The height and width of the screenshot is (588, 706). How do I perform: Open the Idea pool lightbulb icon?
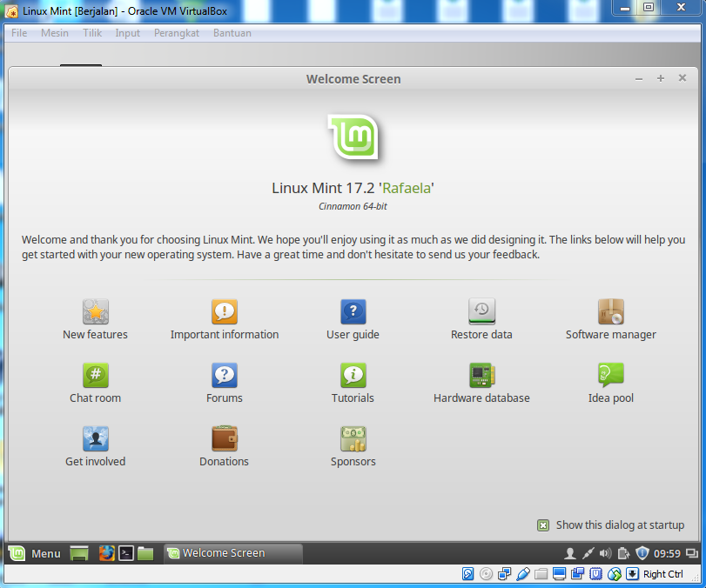(610, 375)
